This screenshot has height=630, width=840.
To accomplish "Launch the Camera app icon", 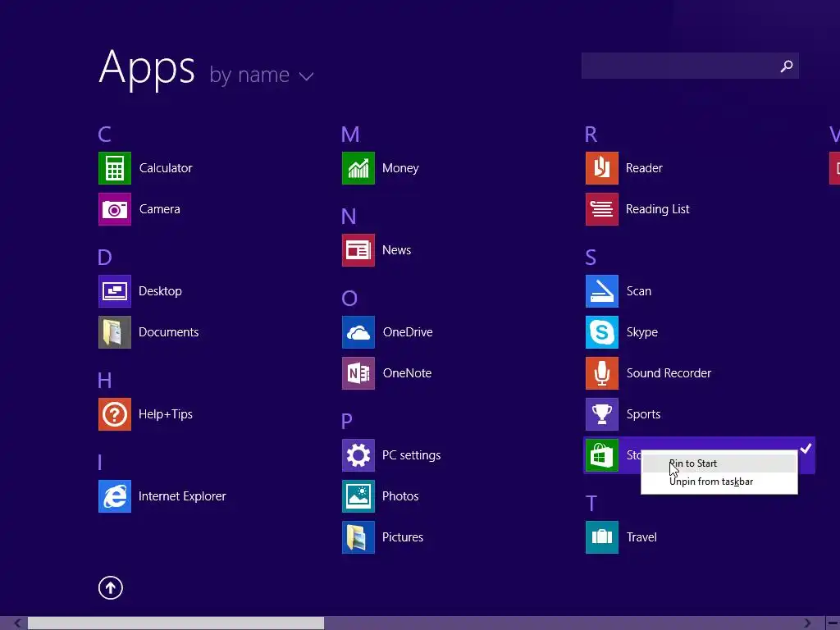I will 115,209.
